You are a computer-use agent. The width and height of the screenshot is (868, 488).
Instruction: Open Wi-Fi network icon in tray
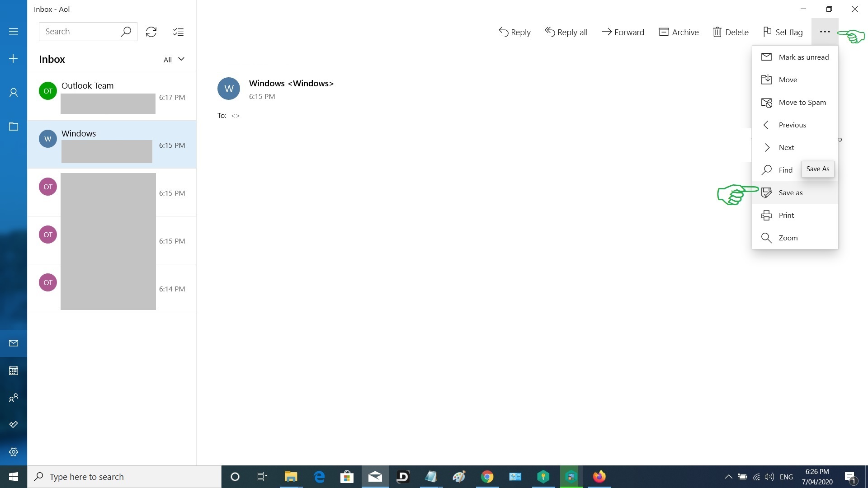pyautogui.click(x=756, y=477)
